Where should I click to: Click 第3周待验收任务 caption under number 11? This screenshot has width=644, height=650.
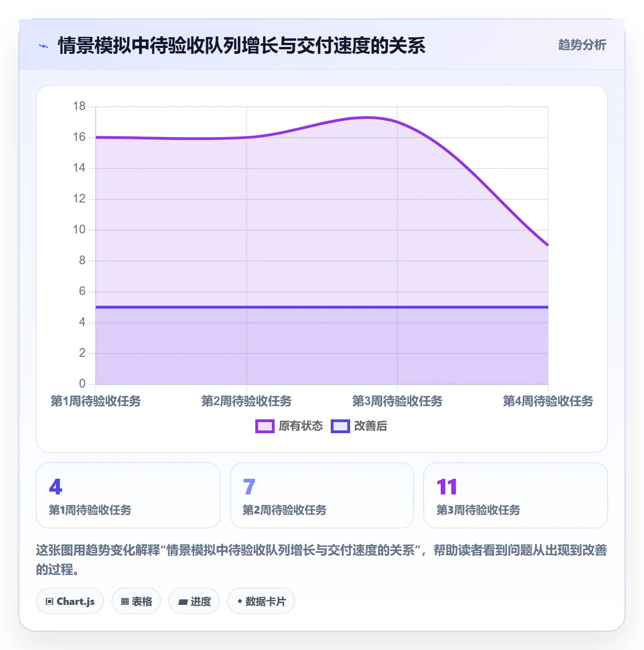[x=478, y=510]
